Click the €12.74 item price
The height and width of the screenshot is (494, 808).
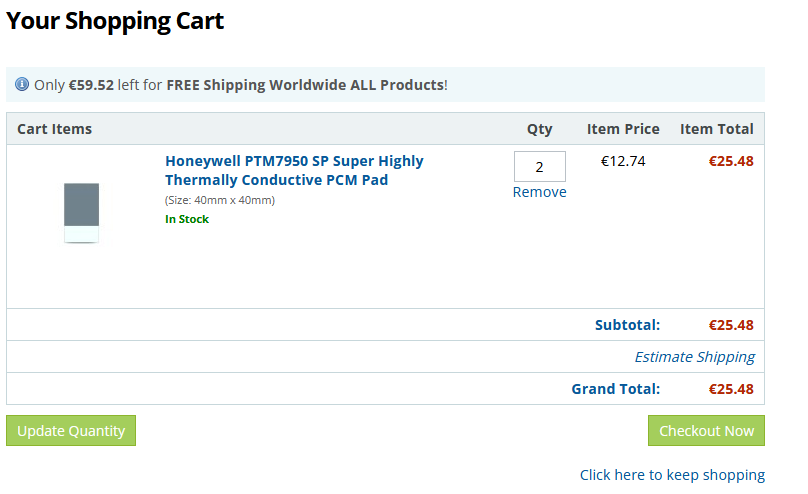[x=623, y=161]
